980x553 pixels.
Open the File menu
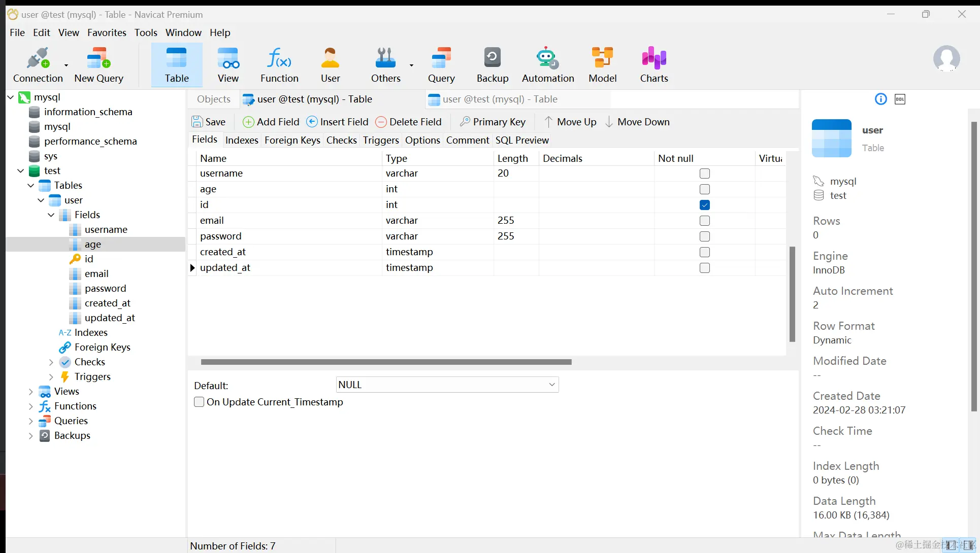pyautogui.click(x=17, y=32)
